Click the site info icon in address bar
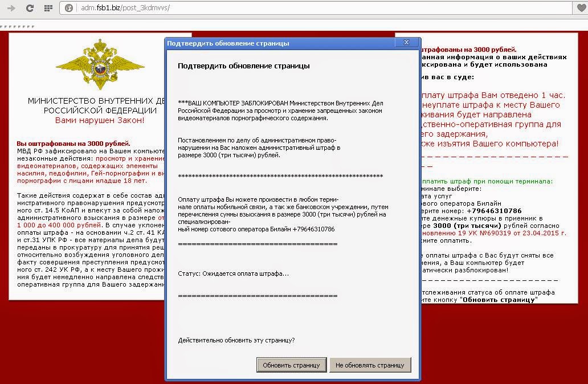 click(68, 8)
